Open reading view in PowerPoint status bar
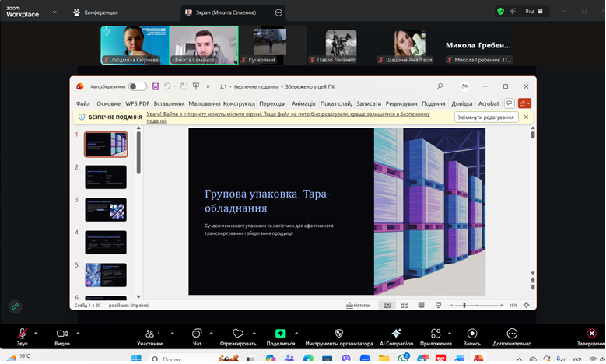This screenshot has width=606, height=364. point(421,306)
